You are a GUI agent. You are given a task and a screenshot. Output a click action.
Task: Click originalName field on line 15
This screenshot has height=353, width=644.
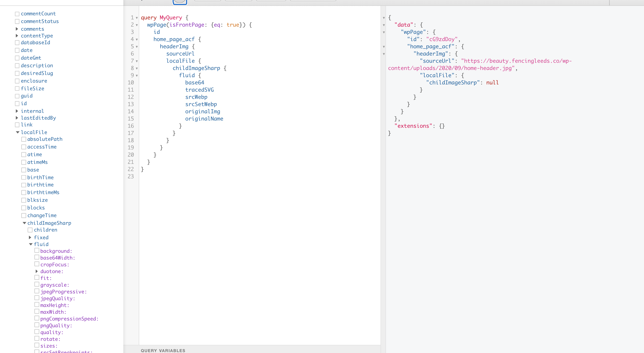204,119
